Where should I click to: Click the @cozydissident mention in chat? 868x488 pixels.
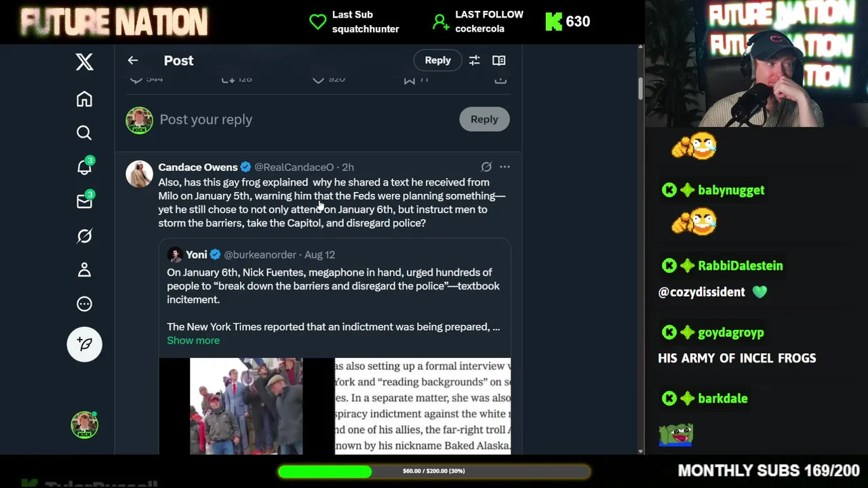pyautogui.click(x=702, y=292)
